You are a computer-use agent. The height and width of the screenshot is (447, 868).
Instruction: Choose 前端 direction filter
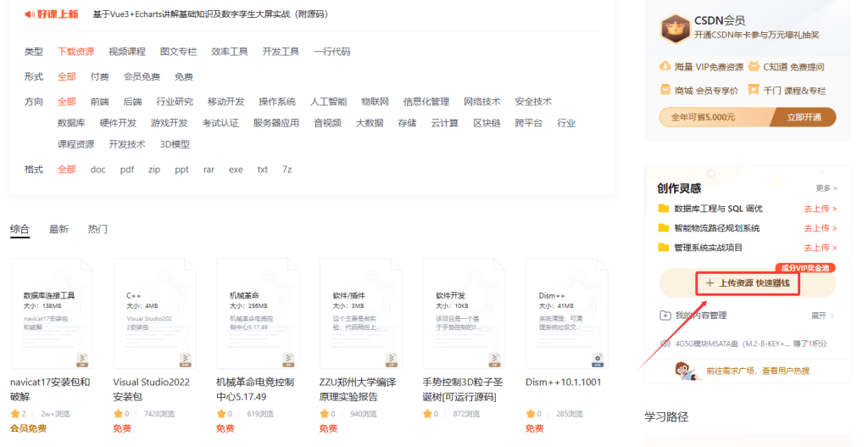100,102
